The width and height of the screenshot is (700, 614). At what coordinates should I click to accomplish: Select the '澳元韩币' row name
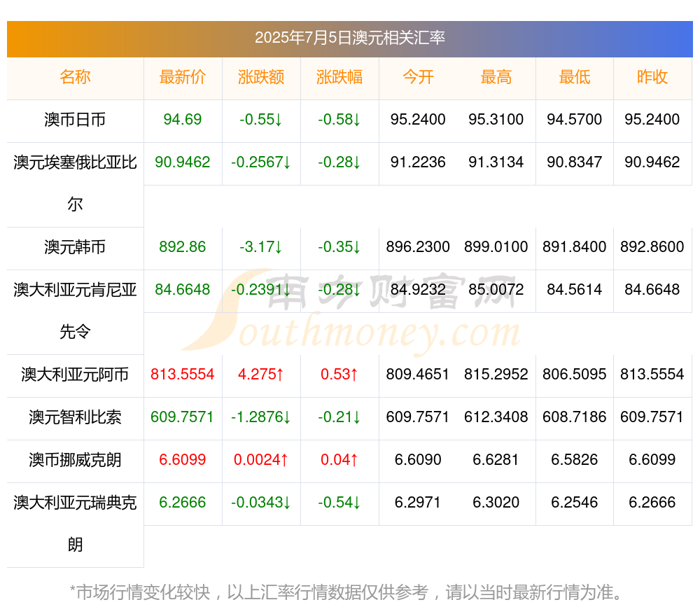tap(75, 247)
